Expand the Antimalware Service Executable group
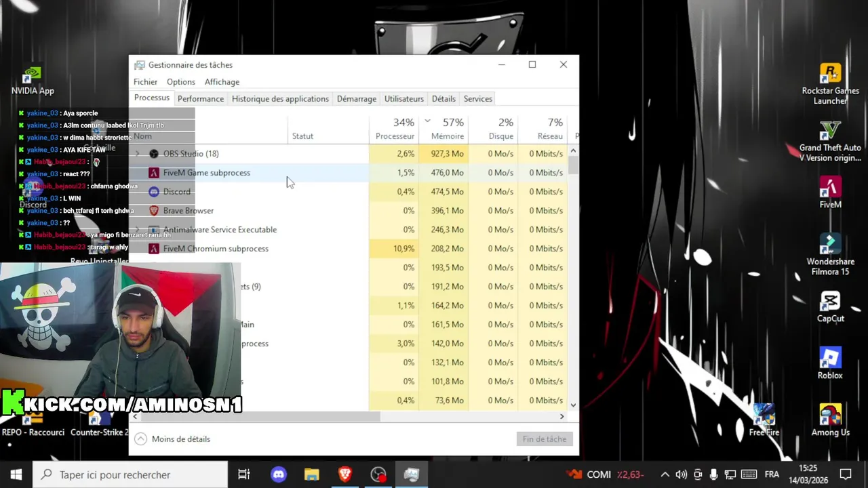 pyautogui.click(x=138, y=230)
